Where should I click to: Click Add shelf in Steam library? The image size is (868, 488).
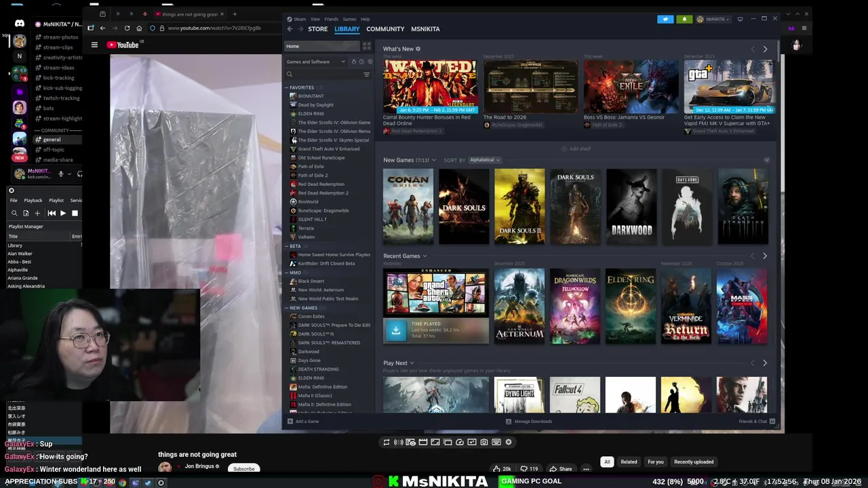click(576, 149)
